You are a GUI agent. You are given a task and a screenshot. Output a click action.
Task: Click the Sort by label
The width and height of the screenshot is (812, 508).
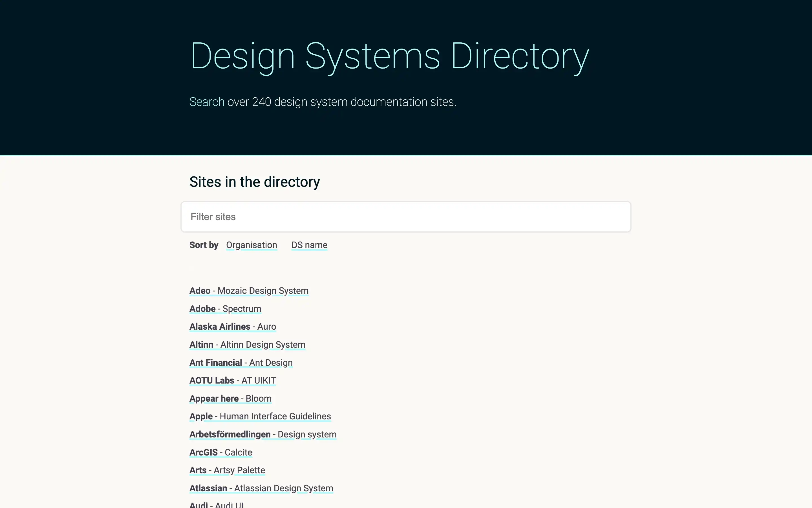pos(204,245)
